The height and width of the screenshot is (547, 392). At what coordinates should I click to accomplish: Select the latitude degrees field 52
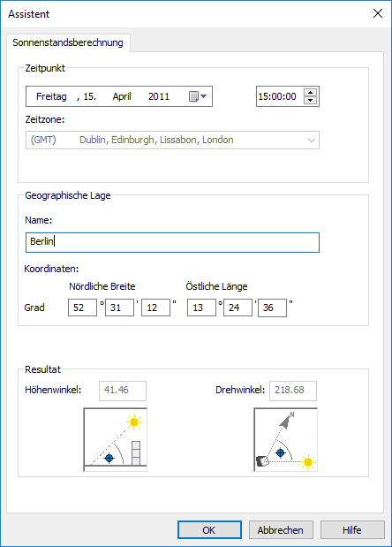pyautogui.click(x=82, y=308)
